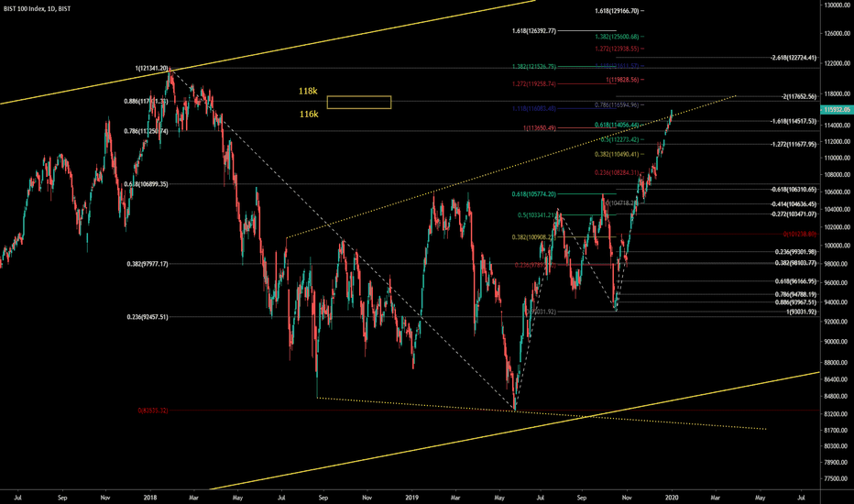Click 118000.00 on the price axis
This screenshot has height=504, width=854.
click(838, 94)
